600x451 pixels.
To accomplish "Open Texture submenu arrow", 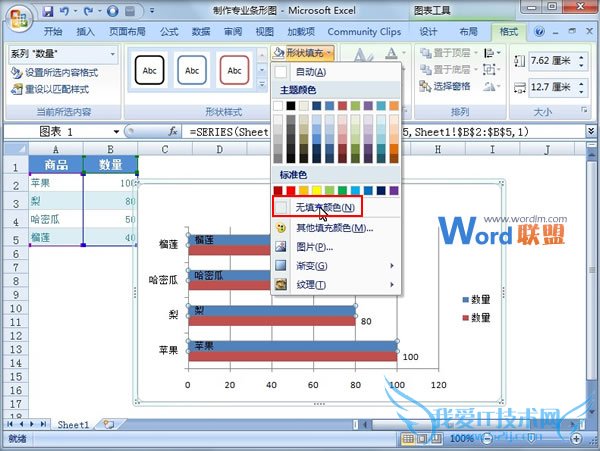I will (x=392, y=284).
